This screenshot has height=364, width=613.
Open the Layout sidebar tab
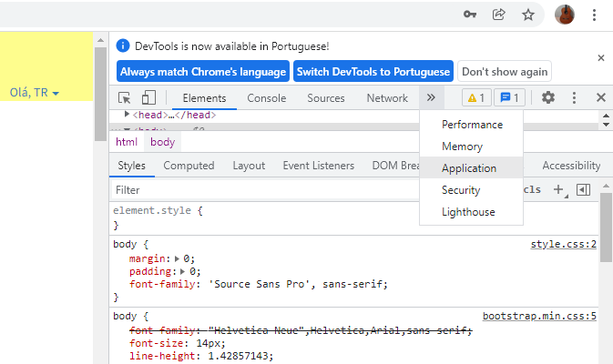pyautogui.click(x=249, y=166)
